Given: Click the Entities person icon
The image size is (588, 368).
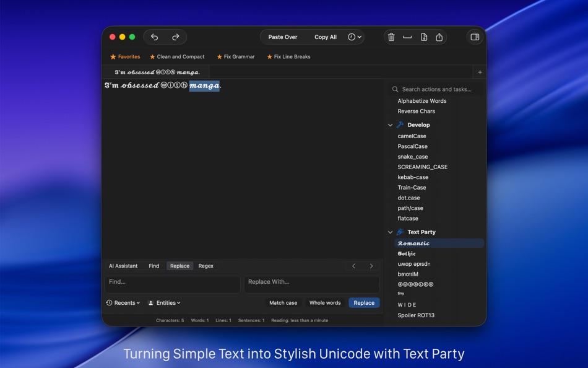Looking at the screenshot, I should click(x=150, y=303).
